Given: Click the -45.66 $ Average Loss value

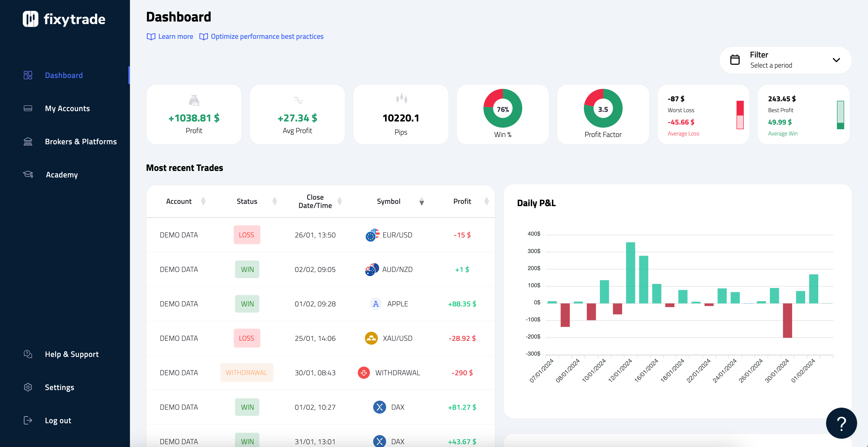Looking at the screenshot, I should (681, 122).
